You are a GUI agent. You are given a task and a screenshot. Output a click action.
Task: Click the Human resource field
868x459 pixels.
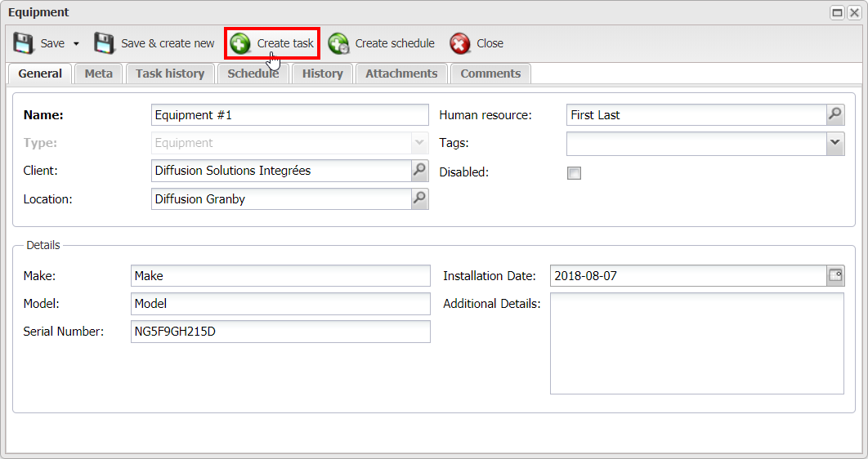(x=696, y=115)
